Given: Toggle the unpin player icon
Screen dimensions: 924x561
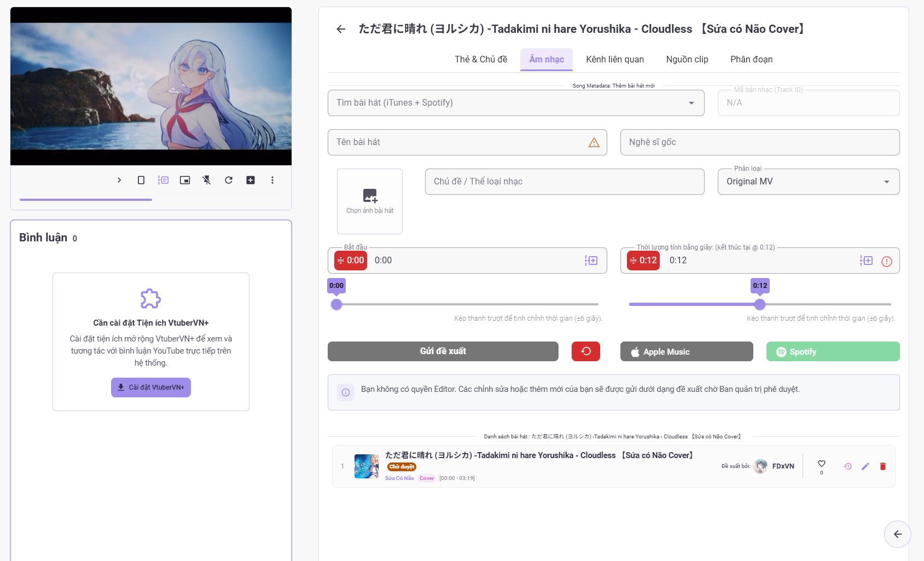Looking at the screenshot, I should [207, 180].
